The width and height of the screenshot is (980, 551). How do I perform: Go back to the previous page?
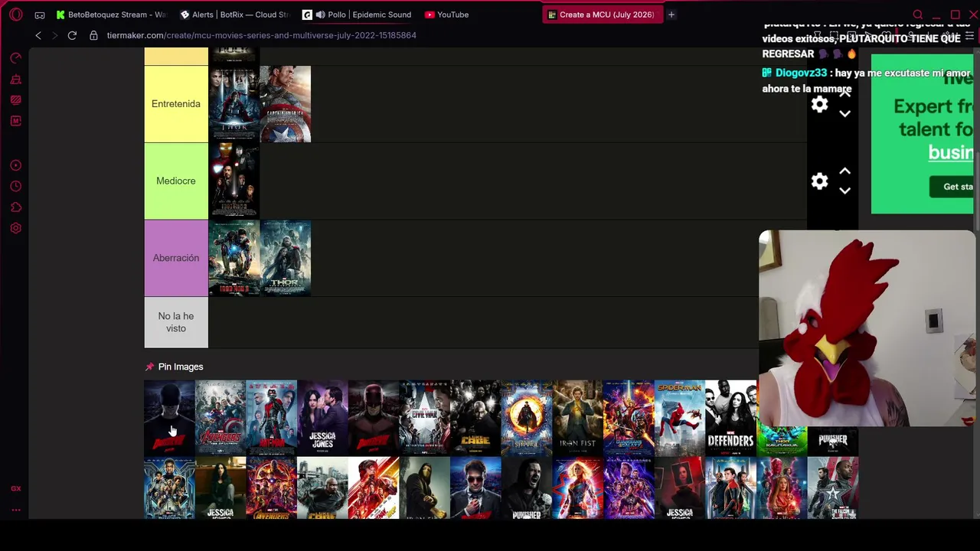[38, 35]
